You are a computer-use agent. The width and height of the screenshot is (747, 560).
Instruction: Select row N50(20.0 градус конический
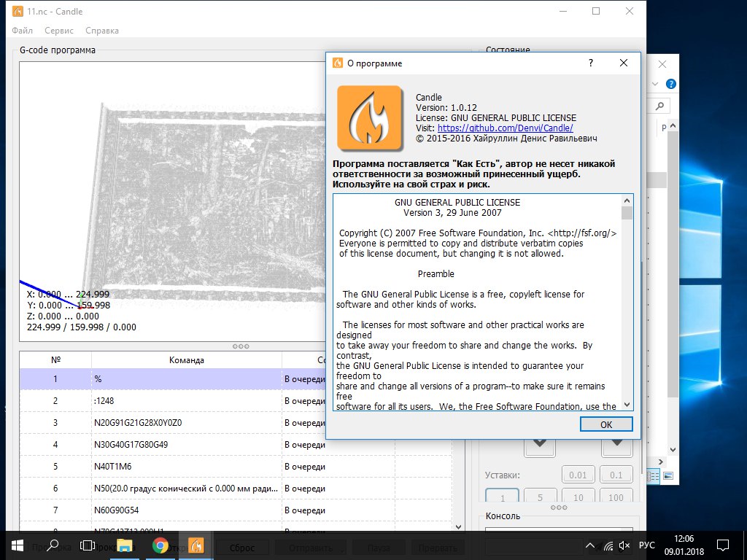[236, 489]
